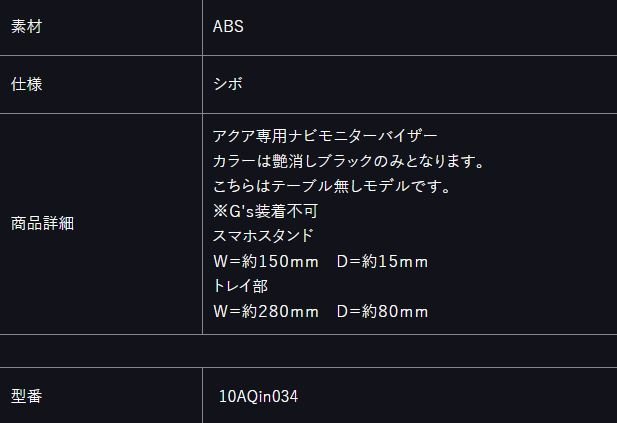
Task: Click the D=約15mm dimension text
Action: 382,262
